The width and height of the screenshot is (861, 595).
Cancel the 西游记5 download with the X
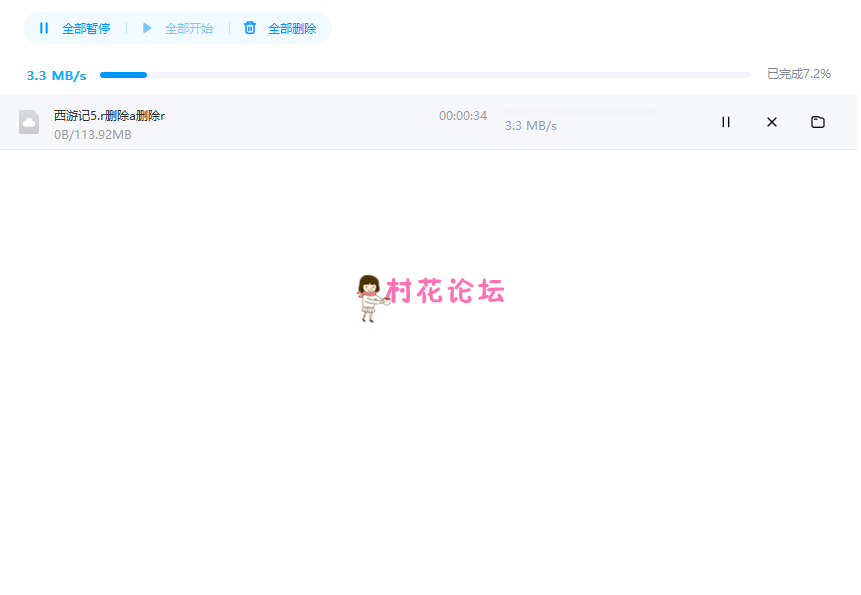[x=772, y=122]
